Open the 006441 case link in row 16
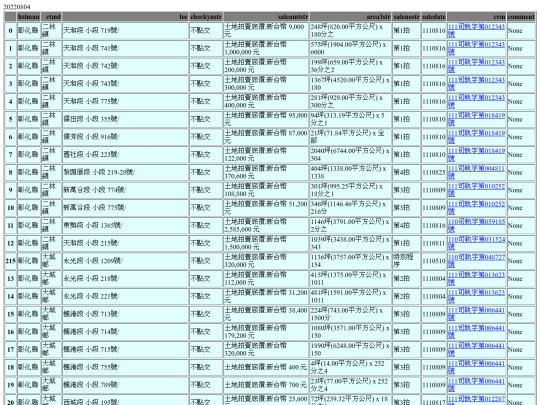Image resolution: width=540 pixels, height=405 pixels. 476,332
